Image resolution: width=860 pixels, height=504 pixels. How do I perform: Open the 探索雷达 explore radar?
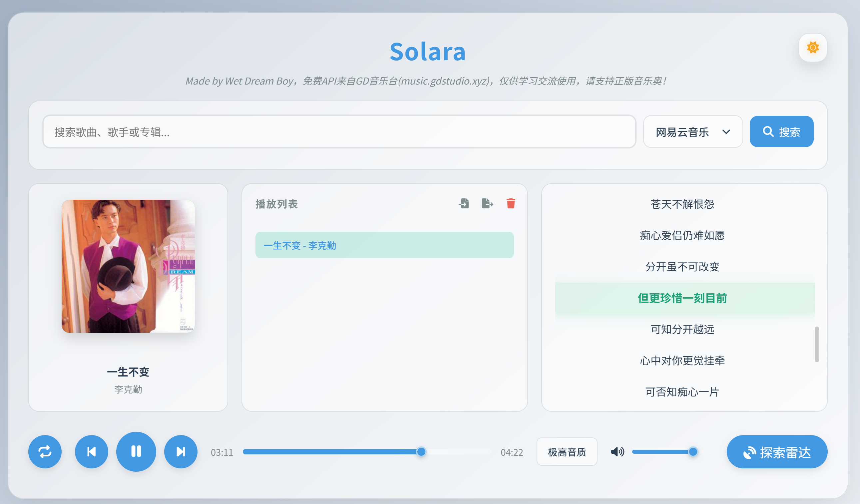tap(777, 451)
